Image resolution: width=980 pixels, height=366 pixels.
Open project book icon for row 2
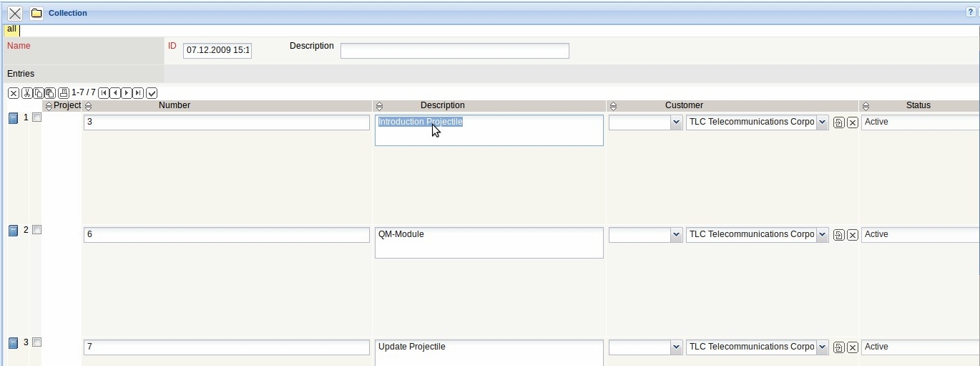[x=13, y=231]
